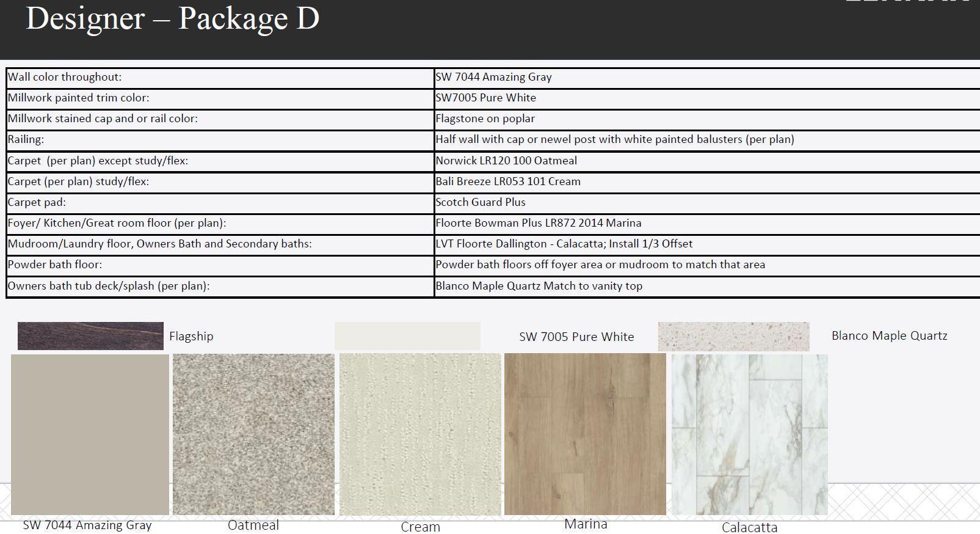980x534 pixels.
Task: Select 'Carpet (per plan) except study/flex:' label
Action: point(98,161)
